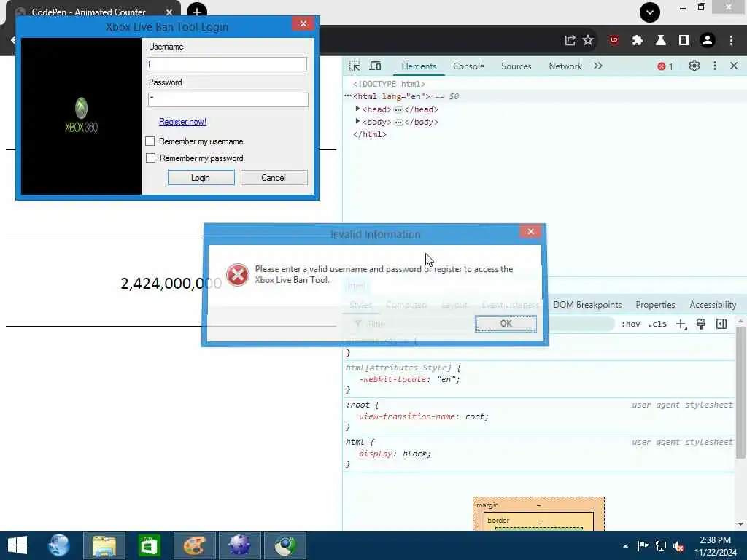Toggle the device toolbar icon
This screenshot has height=560, width=747.
click(x=376, y=66)
